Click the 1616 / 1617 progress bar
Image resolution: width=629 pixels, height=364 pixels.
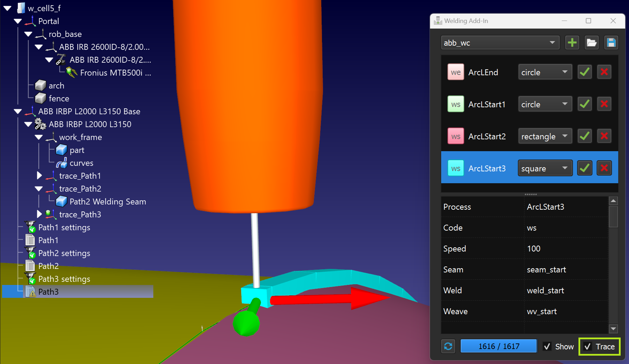coord(499,346)
